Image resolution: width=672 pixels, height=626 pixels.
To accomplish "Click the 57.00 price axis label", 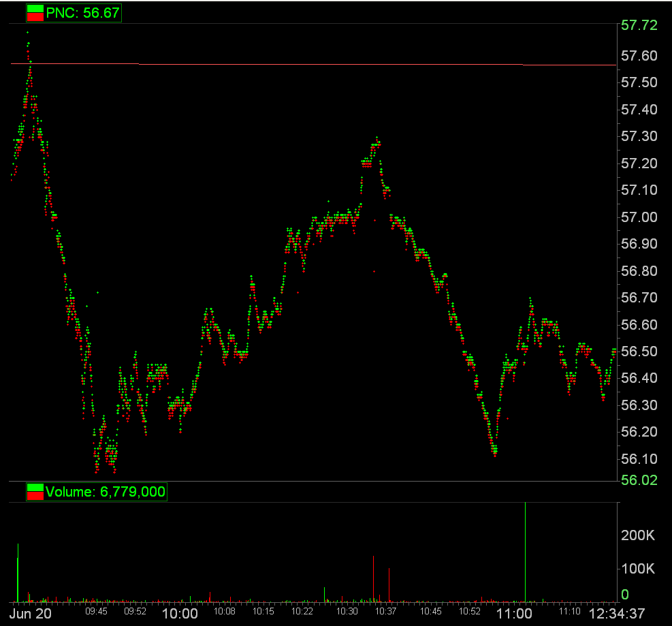I will coord(639,217).
